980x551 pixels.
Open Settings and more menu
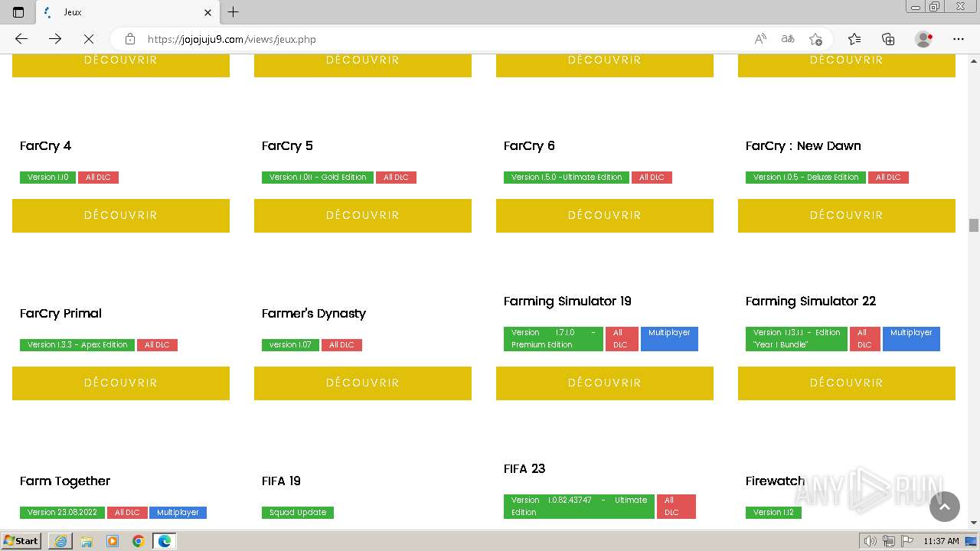[x=959, y=39]
